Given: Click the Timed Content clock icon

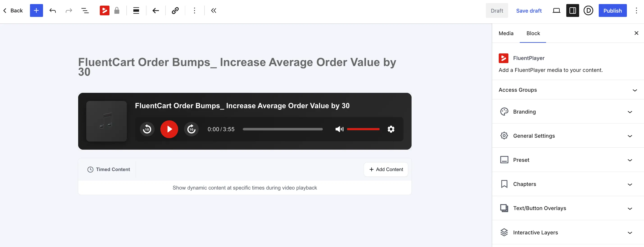Looking at the screenshot, I should (90, 169).
